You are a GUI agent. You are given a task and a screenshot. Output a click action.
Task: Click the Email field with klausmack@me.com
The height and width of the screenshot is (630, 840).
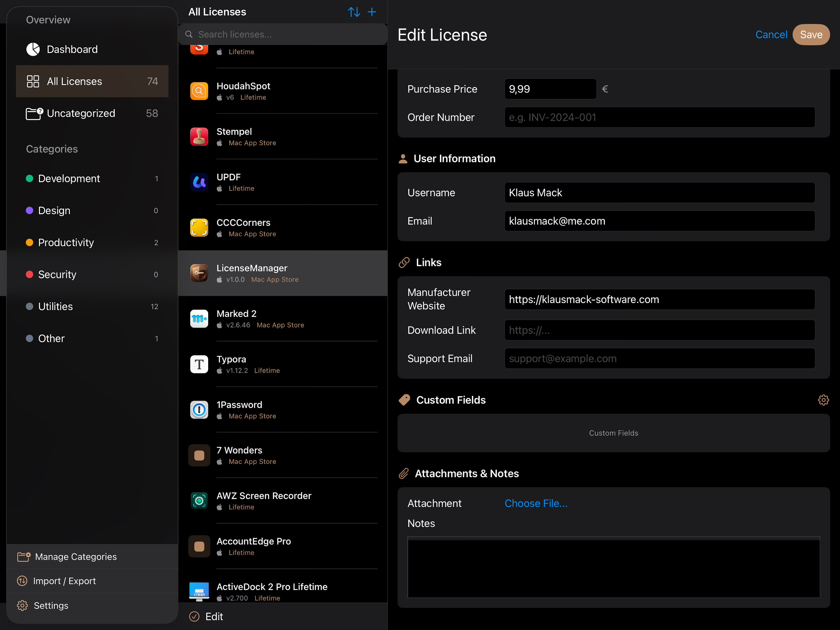(660, 221)
